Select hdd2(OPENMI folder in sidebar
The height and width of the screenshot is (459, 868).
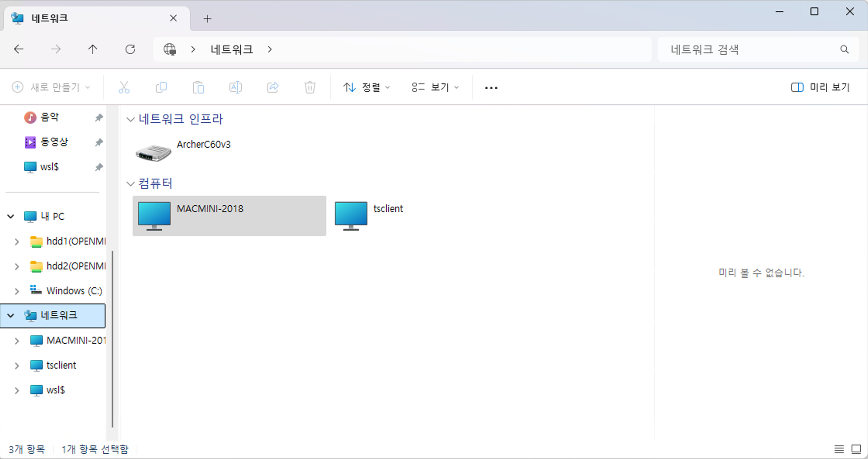[68, 266]
